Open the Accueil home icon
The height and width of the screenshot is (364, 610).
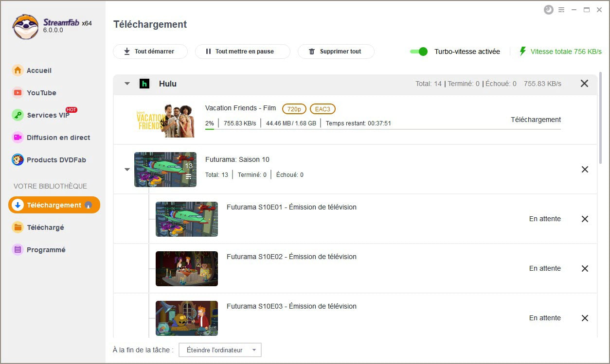click(18, 70)
